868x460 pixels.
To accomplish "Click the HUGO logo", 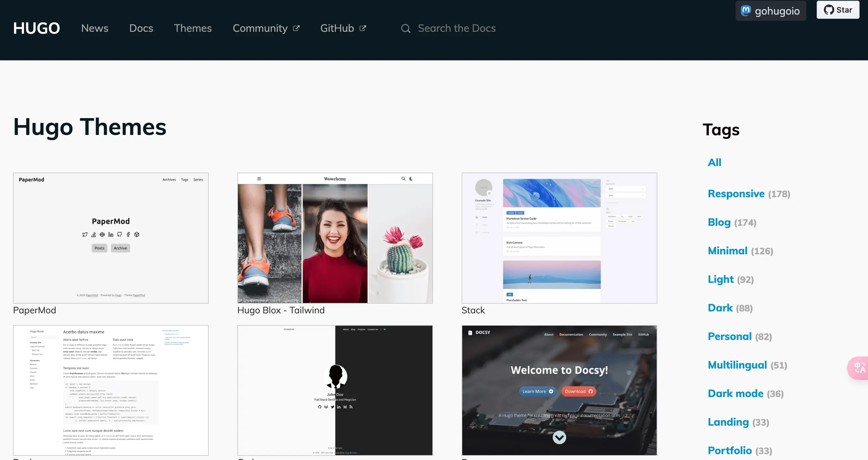I will coord(36,28).
